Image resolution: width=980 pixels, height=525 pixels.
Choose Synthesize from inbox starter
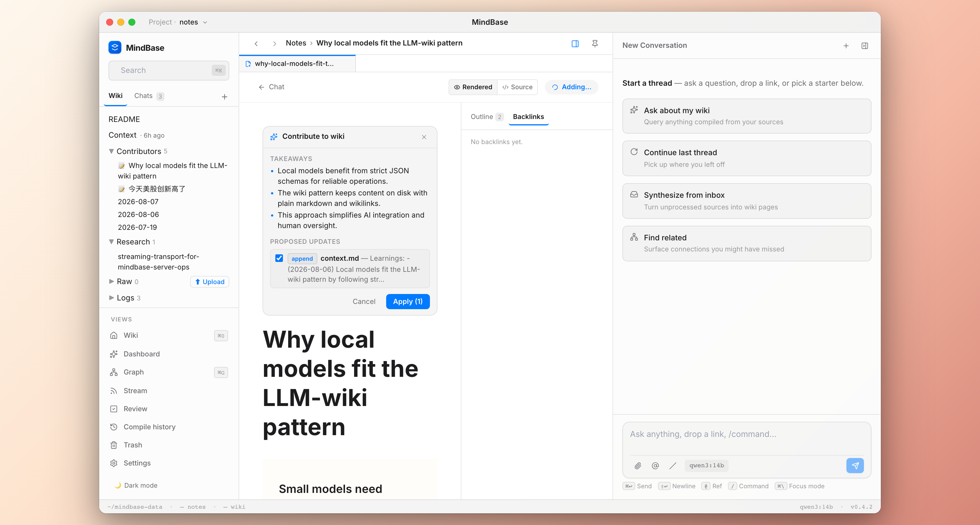[746, 201]
